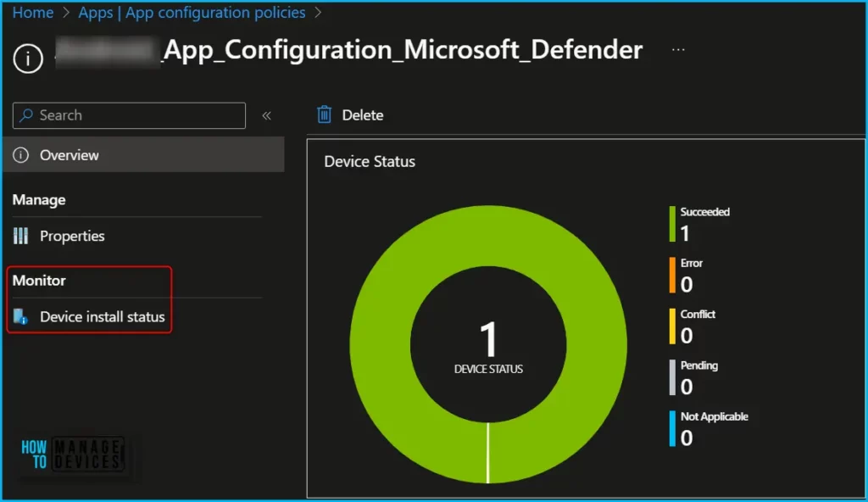Open Properties under Manage
This screenshot has width=868, height=502.
72,236
